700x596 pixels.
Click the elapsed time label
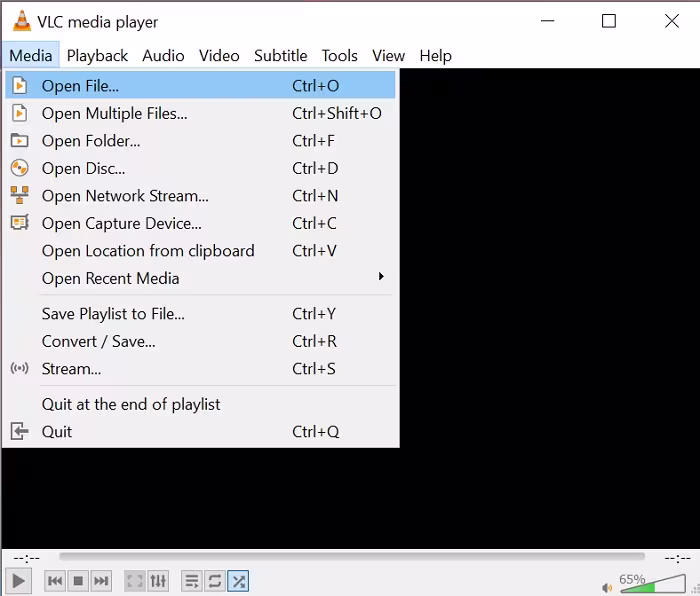click(x=26, y=558)
